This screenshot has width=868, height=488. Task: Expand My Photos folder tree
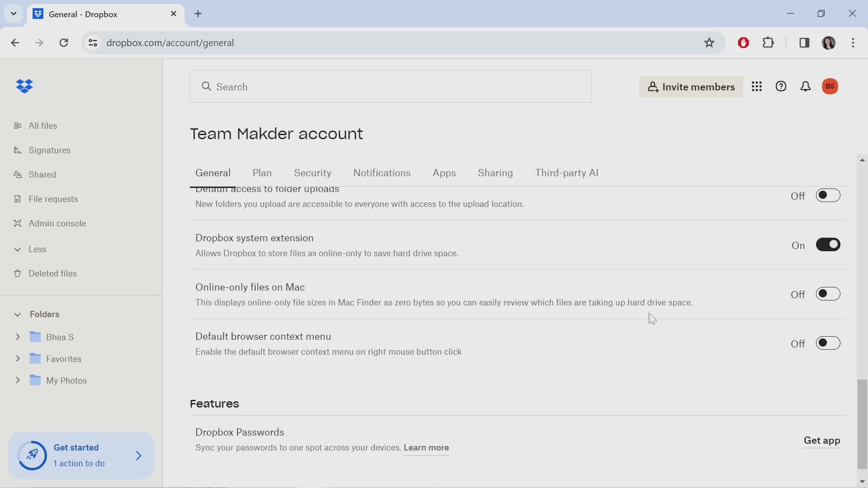(x=17, y=380)
